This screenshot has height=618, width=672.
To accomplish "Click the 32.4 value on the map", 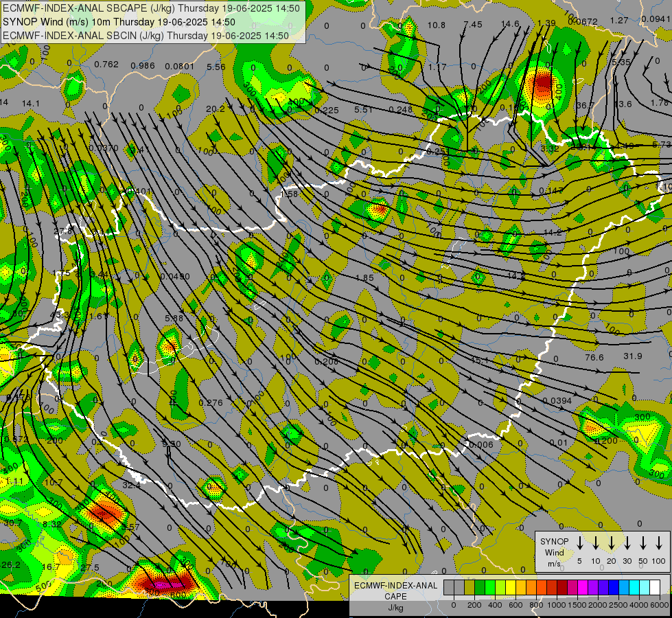I will (131, 485).
